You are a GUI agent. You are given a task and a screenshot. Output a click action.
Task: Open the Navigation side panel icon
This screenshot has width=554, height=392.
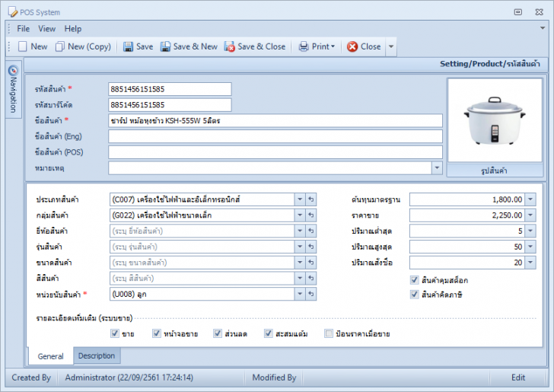click(13, 70)
